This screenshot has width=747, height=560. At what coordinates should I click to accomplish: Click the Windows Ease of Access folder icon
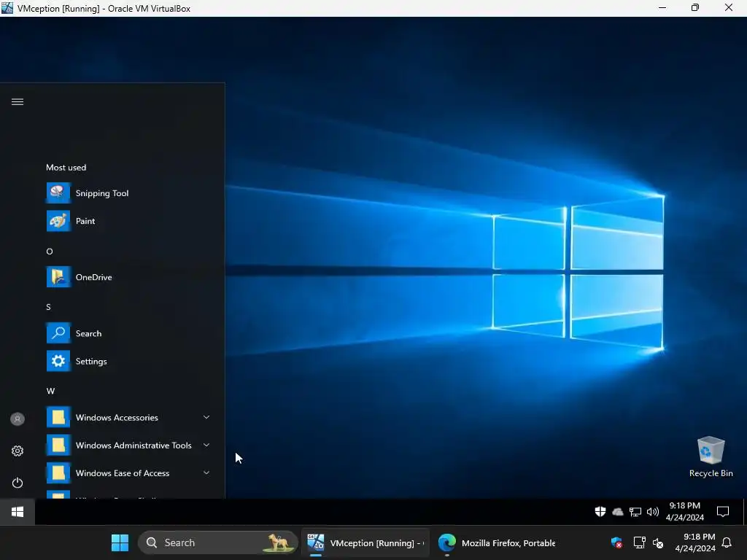tap(58, 472)
